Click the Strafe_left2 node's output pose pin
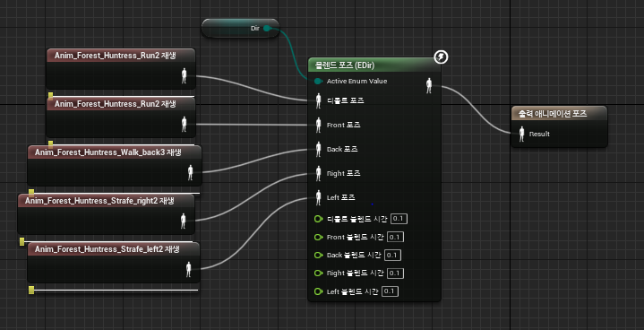 pyautogui.click(x=189, y=269)
